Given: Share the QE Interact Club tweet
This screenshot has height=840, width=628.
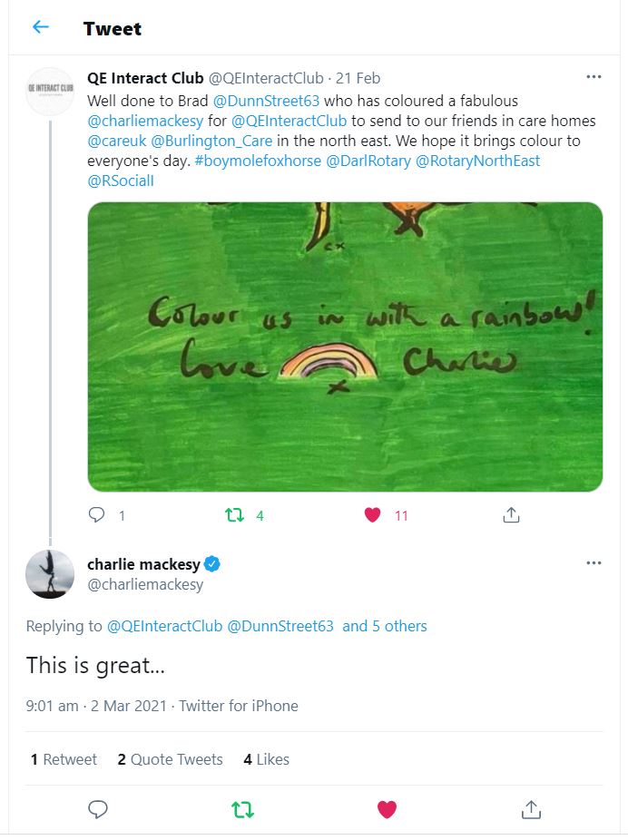Looking at the screenshot, I should [x=511, y=515].
